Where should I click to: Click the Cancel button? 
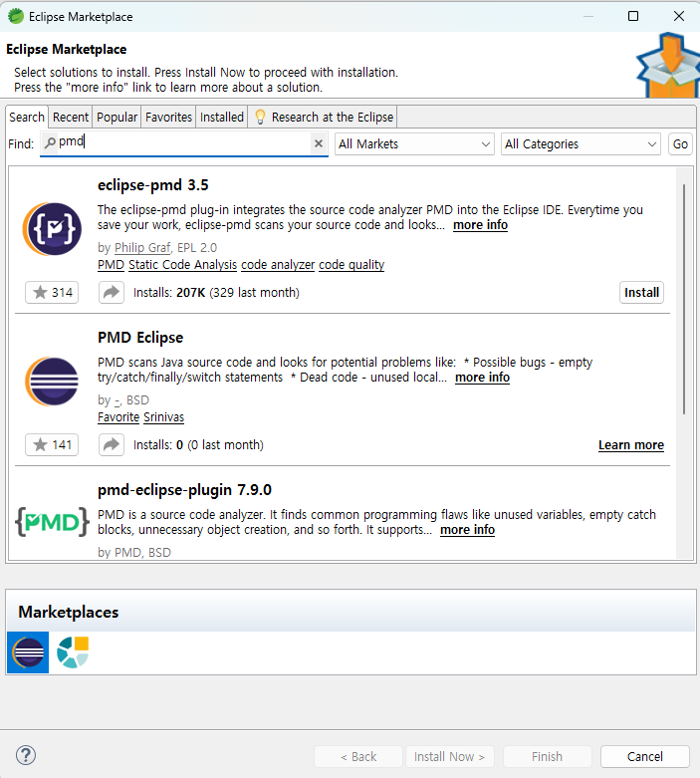[644, 756]
